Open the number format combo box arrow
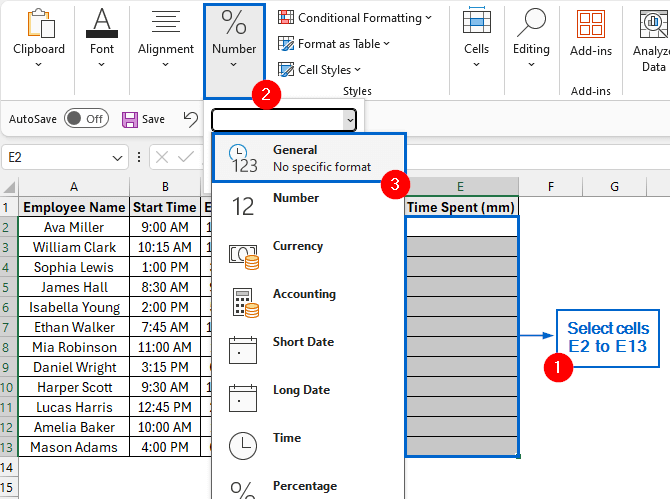This screenshot has width=670, height=499. [x=350, y=120]
